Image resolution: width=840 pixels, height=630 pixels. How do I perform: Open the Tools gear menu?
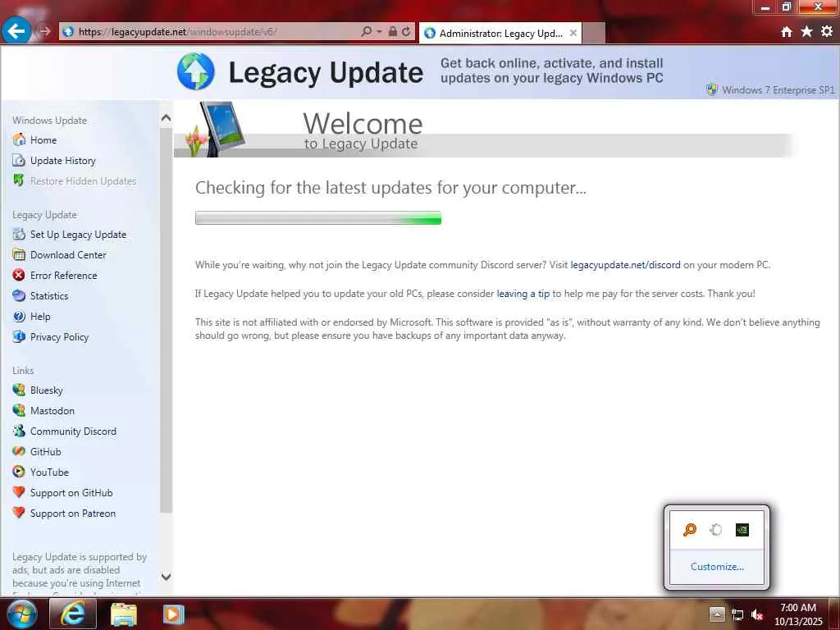pos(827,32)
